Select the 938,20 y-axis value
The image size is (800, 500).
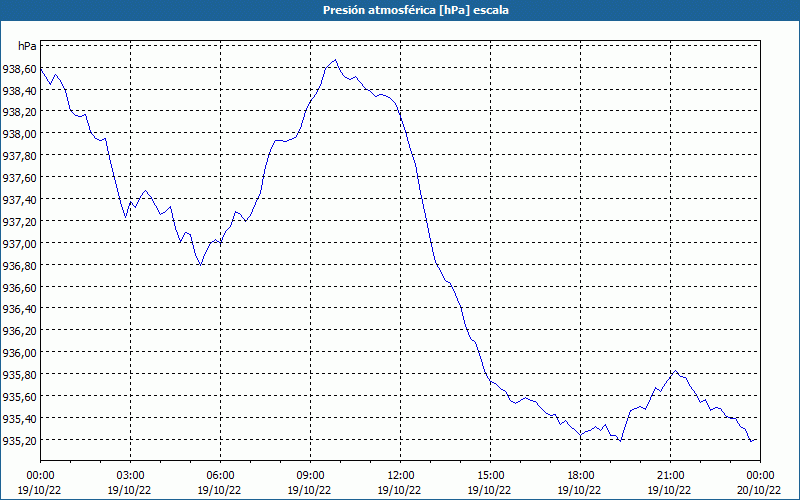tap(19, 112)
